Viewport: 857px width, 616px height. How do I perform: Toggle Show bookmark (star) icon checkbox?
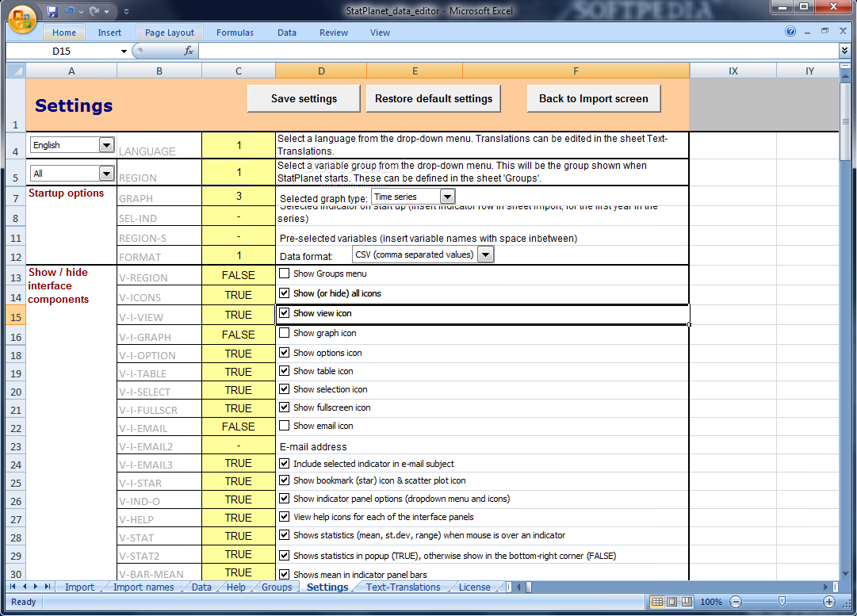click(x=284, y=480)
